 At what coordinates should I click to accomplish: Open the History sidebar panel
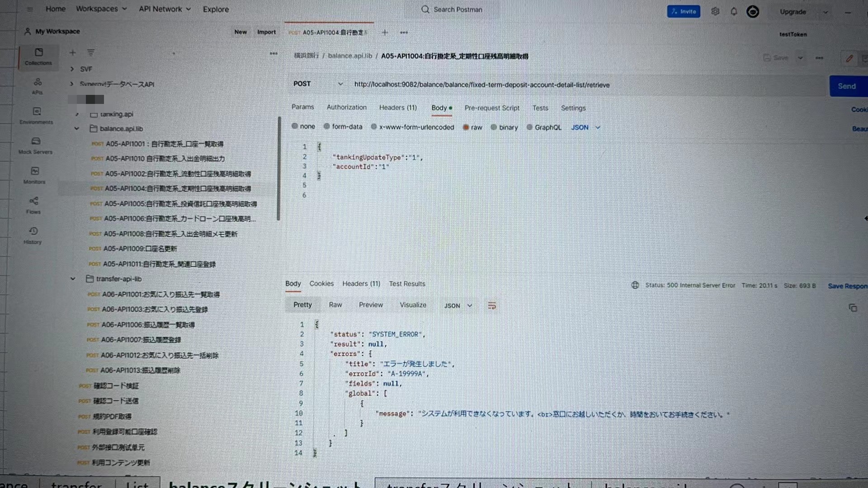click(x=33, y=235)
